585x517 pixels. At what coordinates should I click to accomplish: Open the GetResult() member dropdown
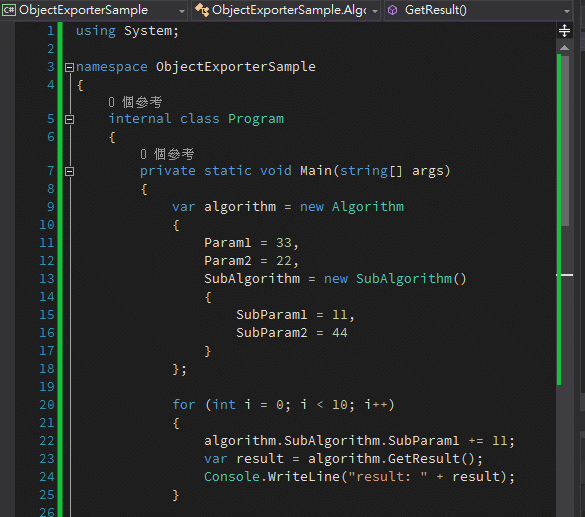tap(567, 11)
